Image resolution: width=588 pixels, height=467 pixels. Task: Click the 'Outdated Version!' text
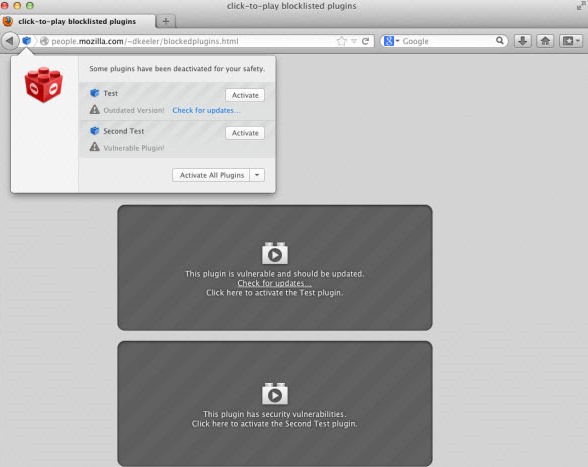(x=134, y=110)
